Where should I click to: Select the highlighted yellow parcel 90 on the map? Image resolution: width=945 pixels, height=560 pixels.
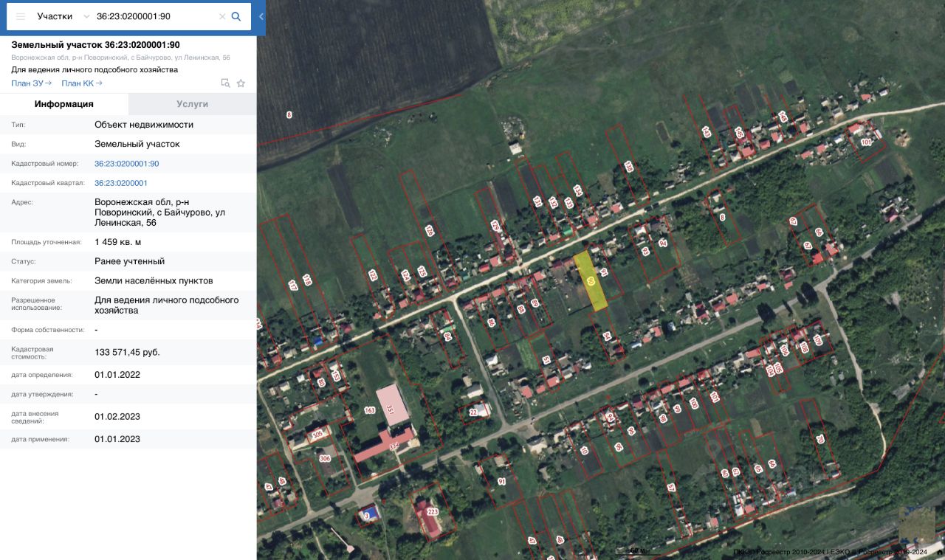(x=591, y=280)
